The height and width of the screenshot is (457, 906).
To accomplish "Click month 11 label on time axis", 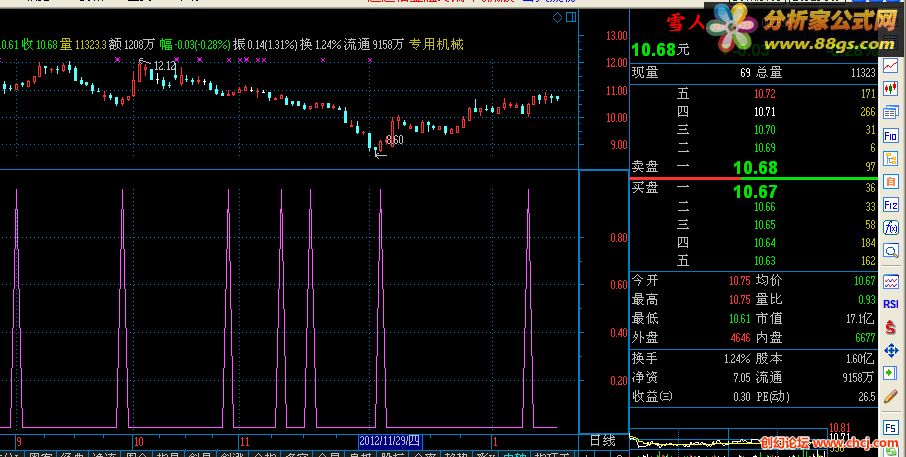I will click(244, 442).
